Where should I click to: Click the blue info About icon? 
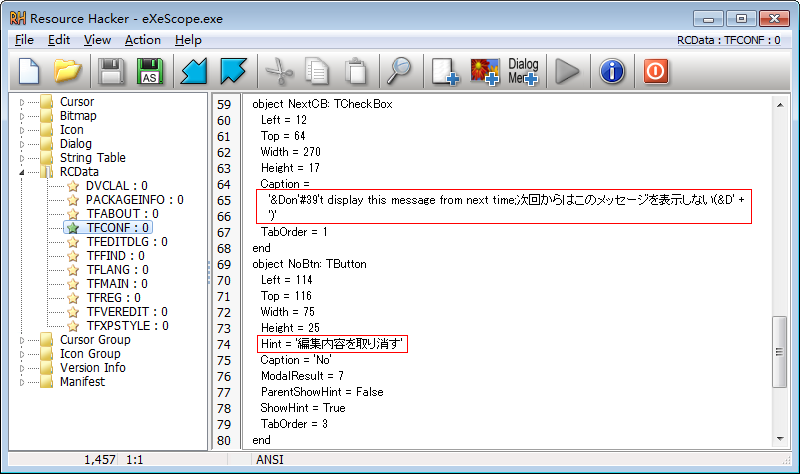pyautogui.click(x=612, y=71)
